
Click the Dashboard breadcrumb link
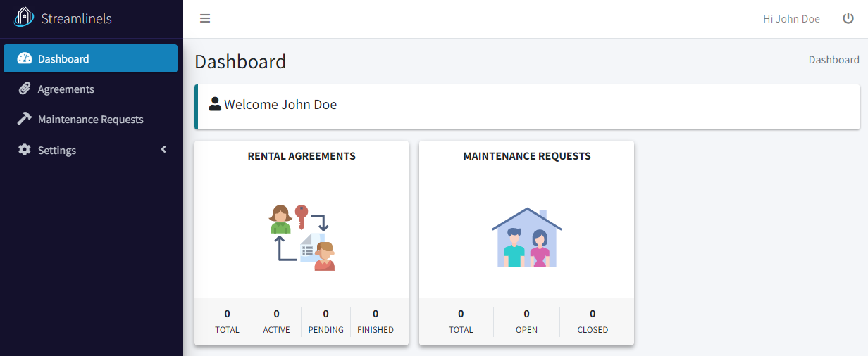click(x=833, y=60)
